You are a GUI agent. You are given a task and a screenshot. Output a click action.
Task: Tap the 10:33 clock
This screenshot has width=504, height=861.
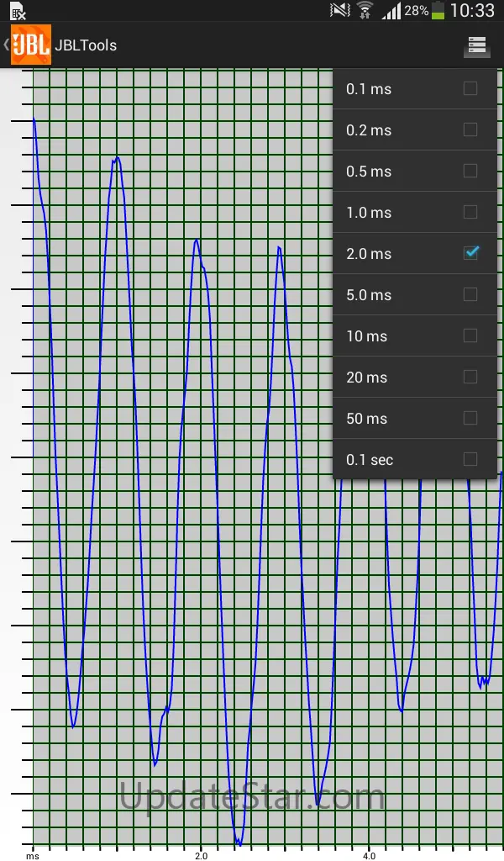coord(472,10)
